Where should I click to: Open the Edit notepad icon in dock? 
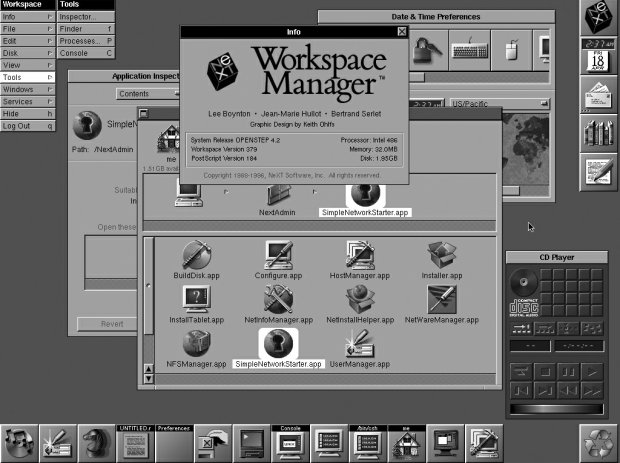599,173
